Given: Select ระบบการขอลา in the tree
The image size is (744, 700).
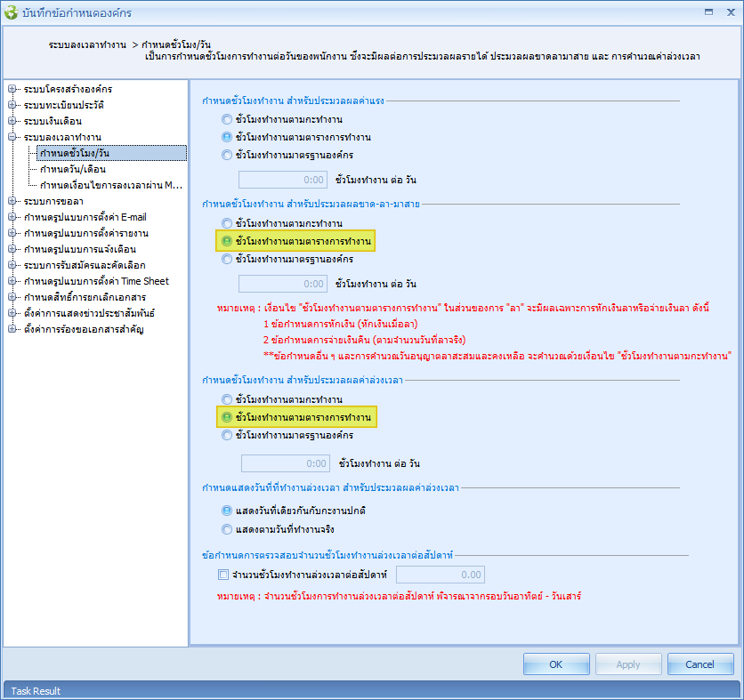Looking at the screenshot, I should tap(53, 201).
